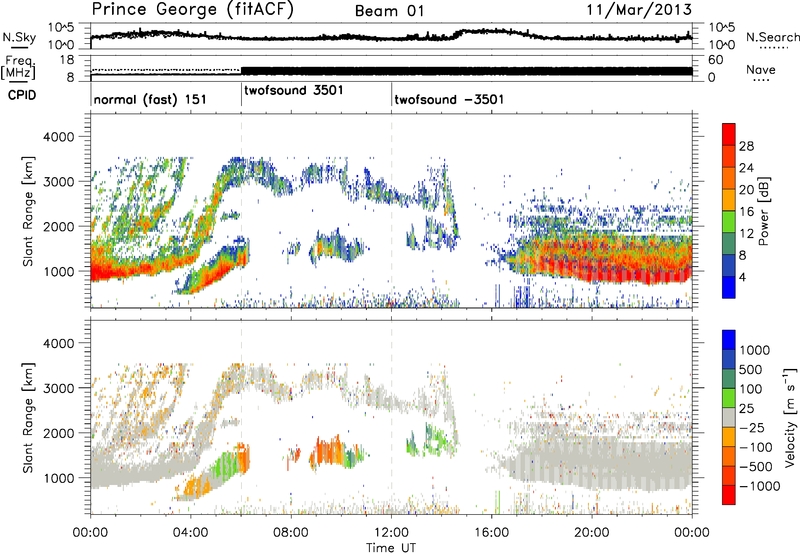Click the power panel 'Slant Range [km]' label
Screen dimensions: 800x554
(28, 211)
